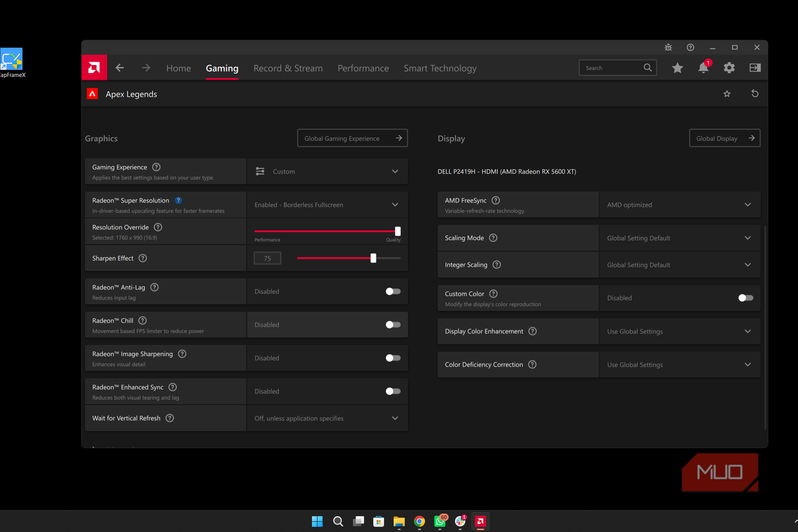Image resolution: width=798 pixels, height=532 pixels.
Task: Show help for Radeon Super Resolution
Action: click(x=178, y=200)
